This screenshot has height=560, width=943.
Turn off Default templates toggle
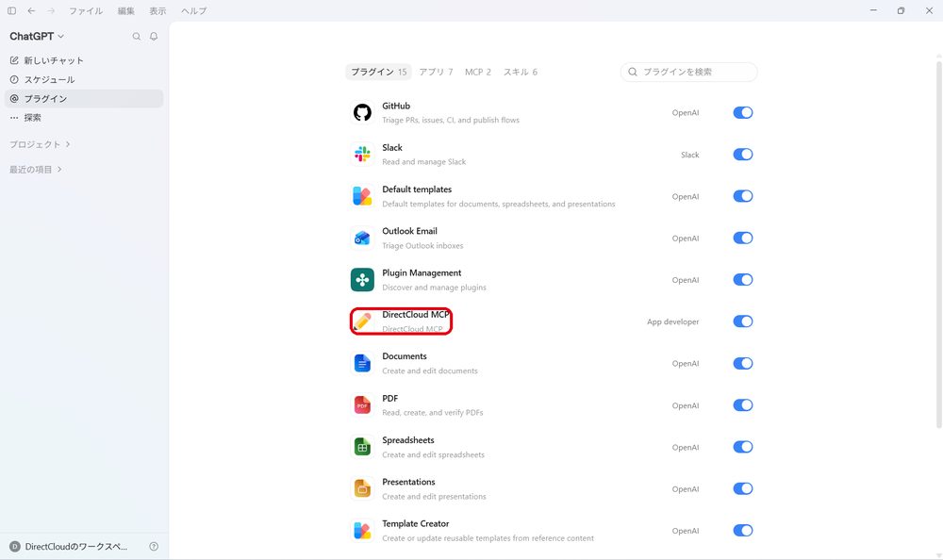[743, 196]
